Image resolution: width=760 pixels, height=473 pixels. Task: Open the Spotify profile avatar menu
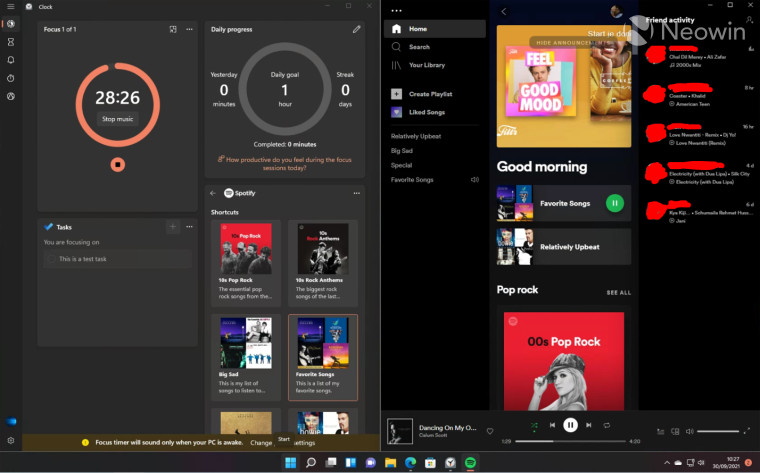pos(617,11)
